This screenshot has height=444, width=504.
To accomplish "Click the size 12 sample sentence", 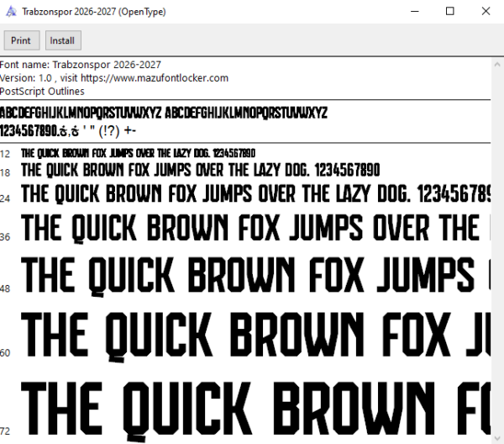I will 139,153.
